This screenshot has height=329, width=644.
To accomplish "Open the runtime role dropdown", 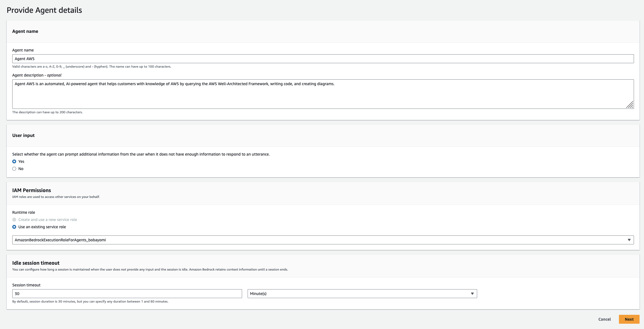I will (x=323, y=240).
